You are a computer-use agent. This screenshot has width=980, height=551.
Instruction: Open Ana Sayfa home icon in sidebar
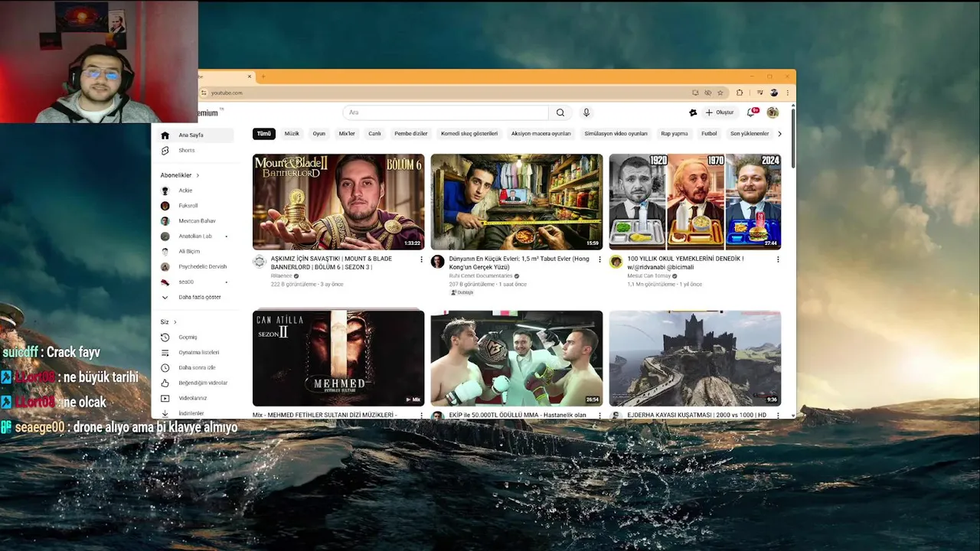pos(165,135)
